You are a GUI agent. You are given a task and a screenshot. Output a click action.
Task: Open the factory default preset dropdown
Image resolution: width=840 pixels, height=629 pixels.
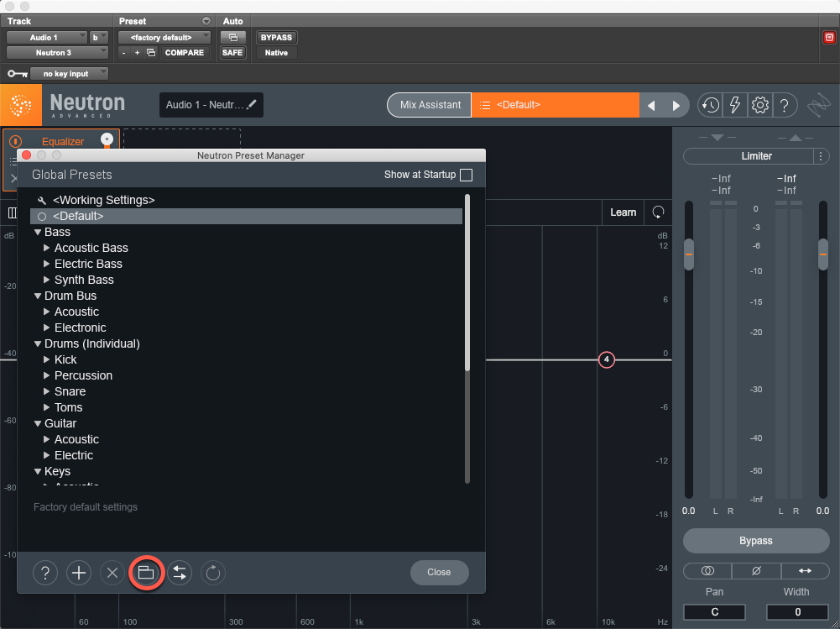[164, 38]
